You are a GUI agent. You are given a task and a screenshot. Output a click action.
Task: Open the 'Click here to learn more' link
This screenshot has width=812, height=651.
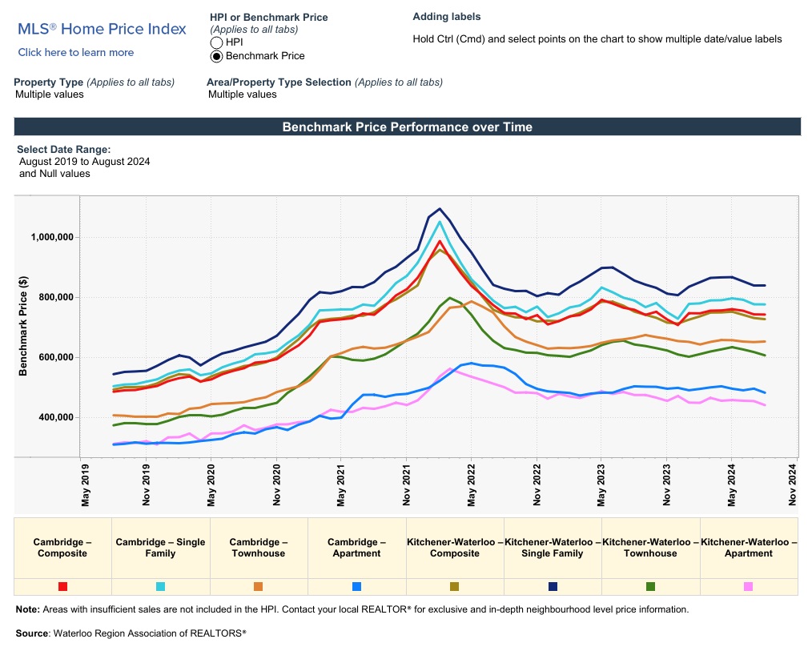(x=76, y=53)
